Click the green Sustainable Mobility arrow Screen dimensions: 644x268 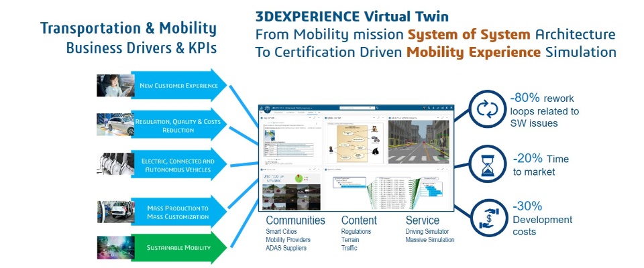pos(178,247)
